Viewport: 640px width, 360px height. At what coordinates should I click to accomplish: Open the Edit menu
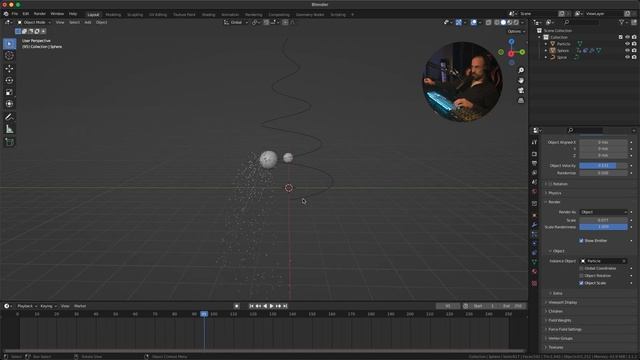tap(26, 14)
